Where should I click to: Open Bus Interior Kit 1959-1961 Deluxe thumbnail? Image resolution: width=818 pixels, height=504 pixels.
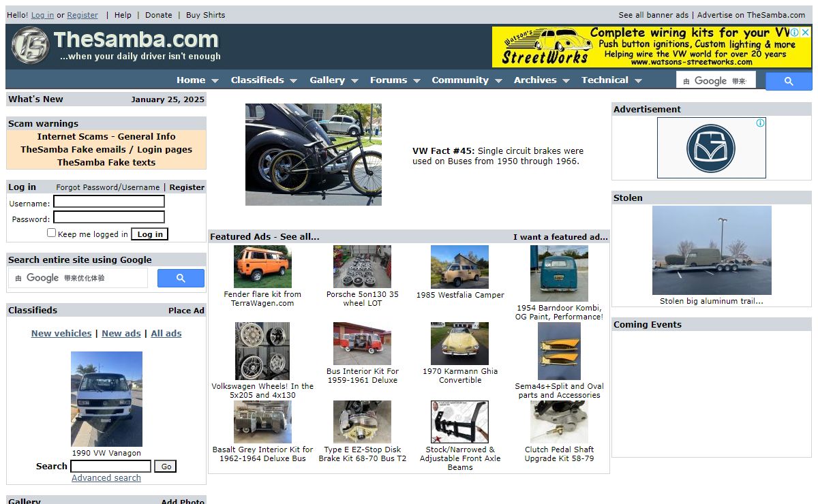(x=362, y=343)
